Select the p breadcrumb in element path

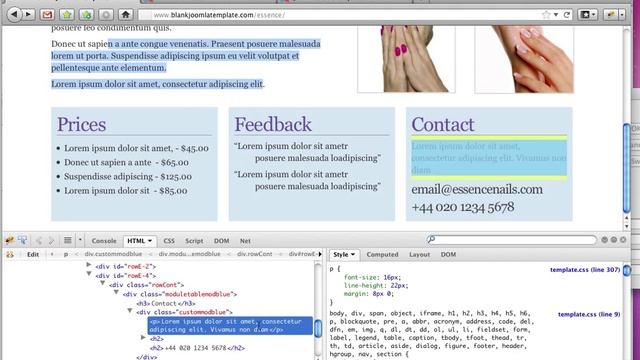[x=66, y=254]
